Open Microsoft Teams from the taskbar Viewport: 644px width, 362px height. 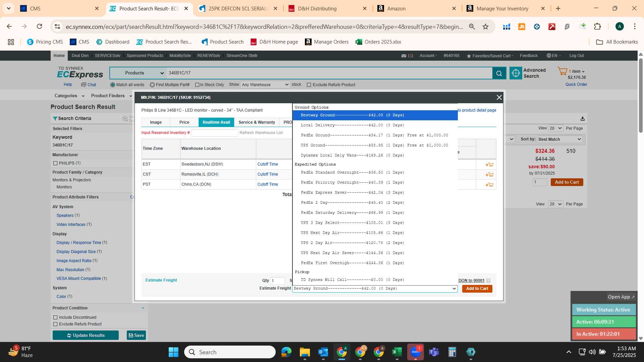click(x=434, y=352)
